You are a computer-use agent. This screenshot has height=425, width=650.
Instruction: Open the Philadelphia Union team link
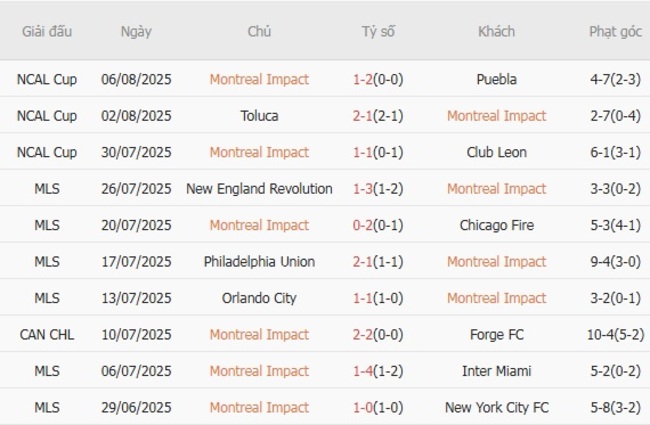click(259, 262)
